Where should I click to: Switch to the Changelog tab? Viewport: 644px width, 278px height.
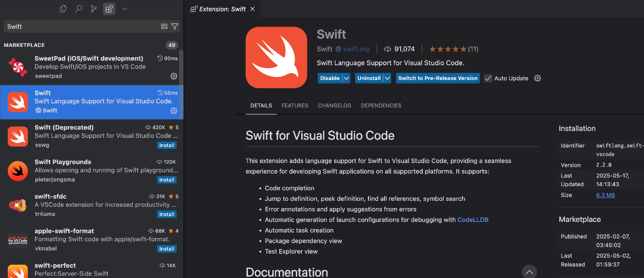click(x=334, y=106)
